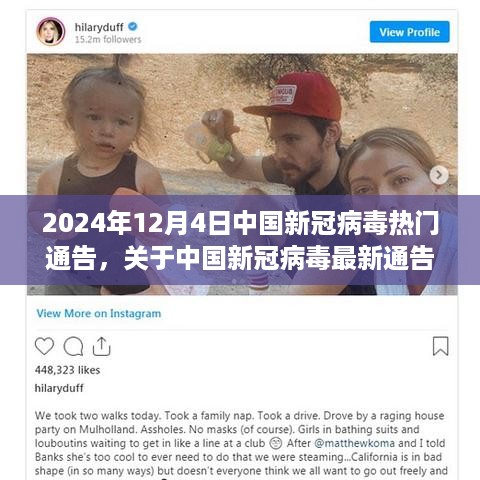
Task: Click hilaryduff username in header
Action: [99, 27]
